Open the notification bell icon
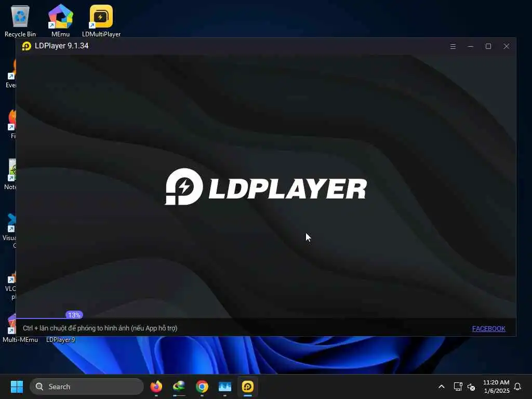Image resolution: width=532 pixels, height=399 pixels. pos(517,387)
